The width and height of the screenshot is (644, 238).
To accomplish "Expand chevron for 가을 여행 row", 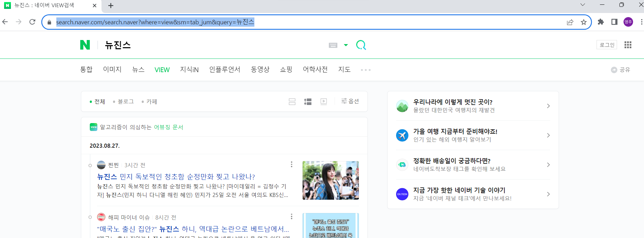I will pyautogui.click(x=548, y=135).
